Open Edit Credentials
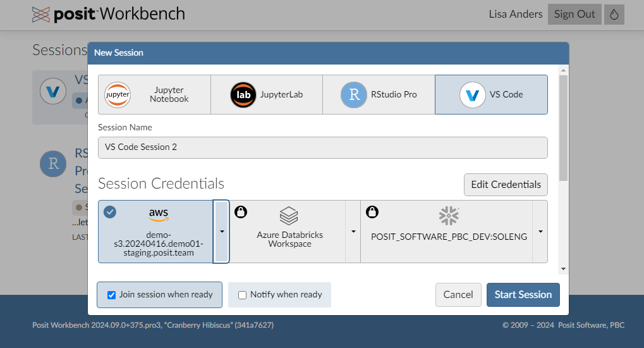The width and height of the screenshot is (644, 348). [x=506, y=184]
